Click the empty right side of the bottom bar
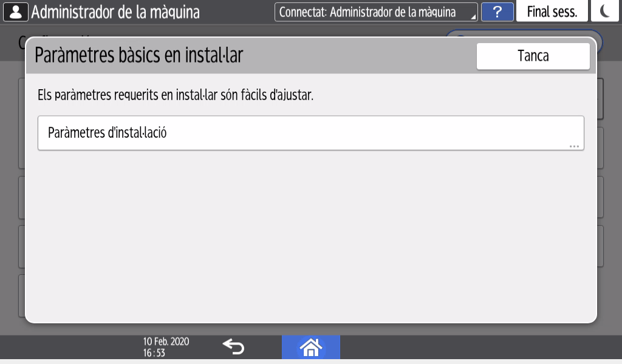This screenshot has height=364, width=622. point(480,348)
